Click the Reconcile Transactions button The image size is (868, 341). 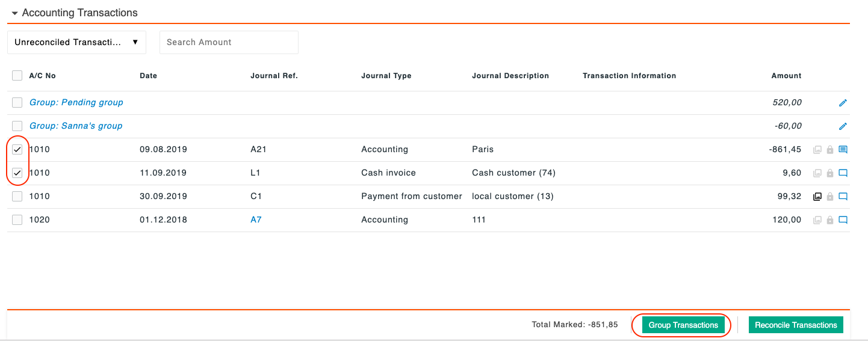tap(796, 325)
